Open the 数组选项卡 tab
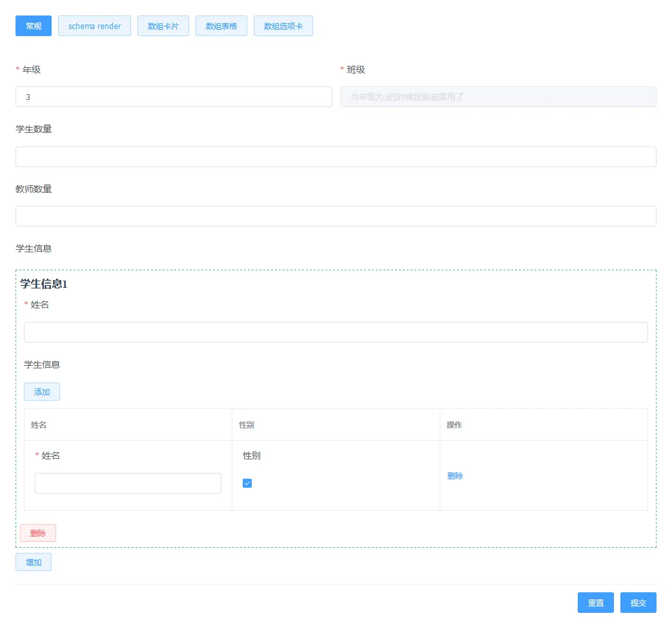 [283, 26]
